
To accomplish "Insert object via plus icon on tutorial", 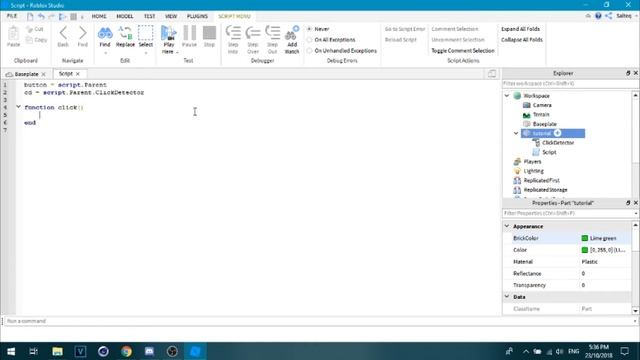I will (558, 133).
